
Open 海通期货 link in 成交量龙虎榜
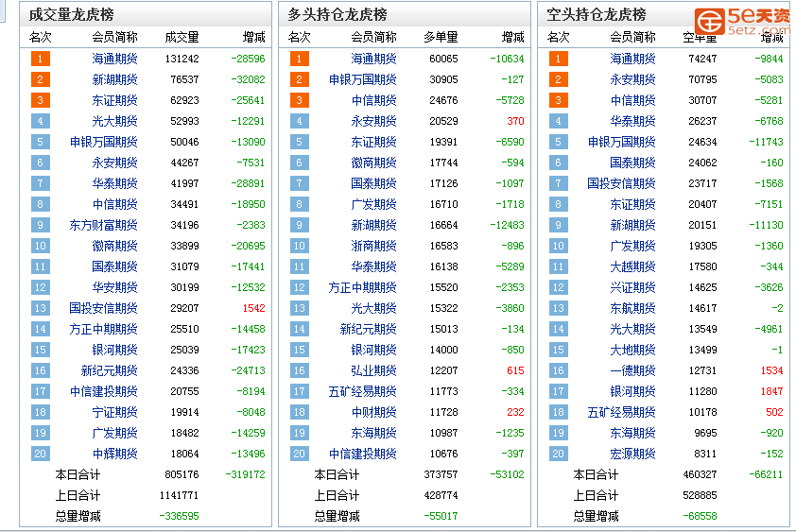(x=114, y=59)
